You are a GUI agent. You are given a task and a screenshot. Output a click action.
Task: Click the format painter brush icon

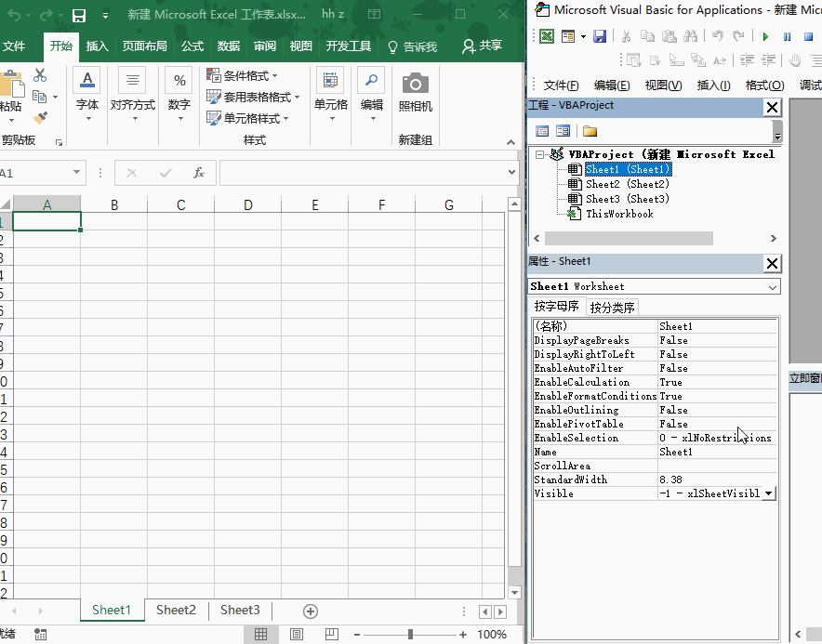(x=40, y=117)
